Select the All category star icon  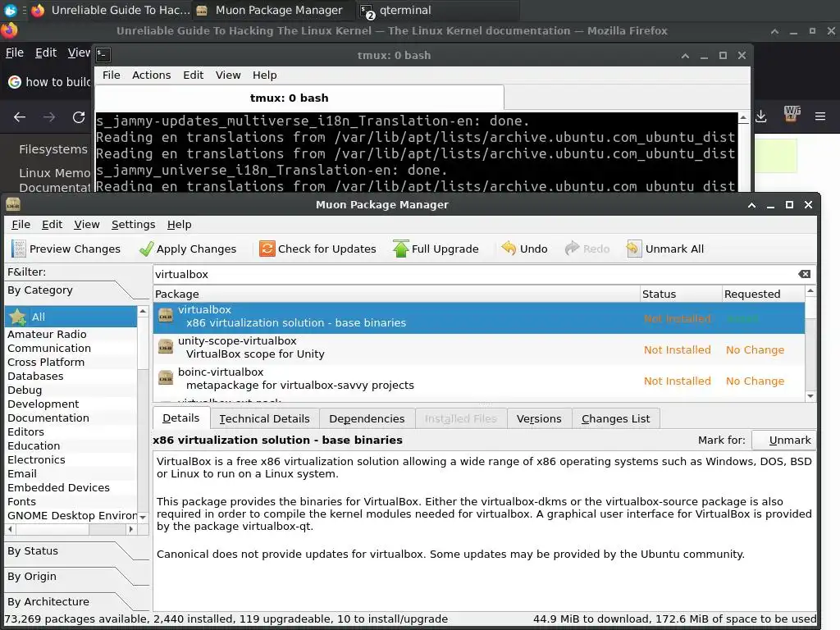click(x=18, y=317)
